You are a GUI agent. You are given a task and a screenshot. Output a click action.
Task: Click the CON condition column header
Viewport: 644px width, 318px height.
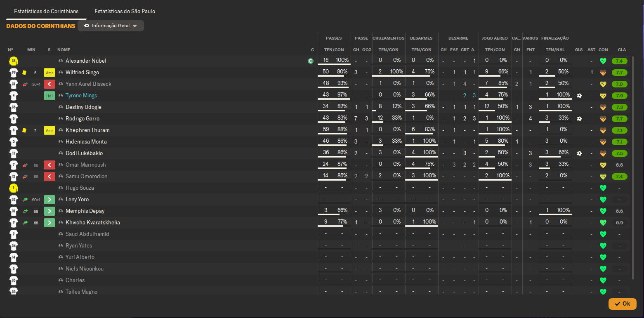click(x=603, y=50)
